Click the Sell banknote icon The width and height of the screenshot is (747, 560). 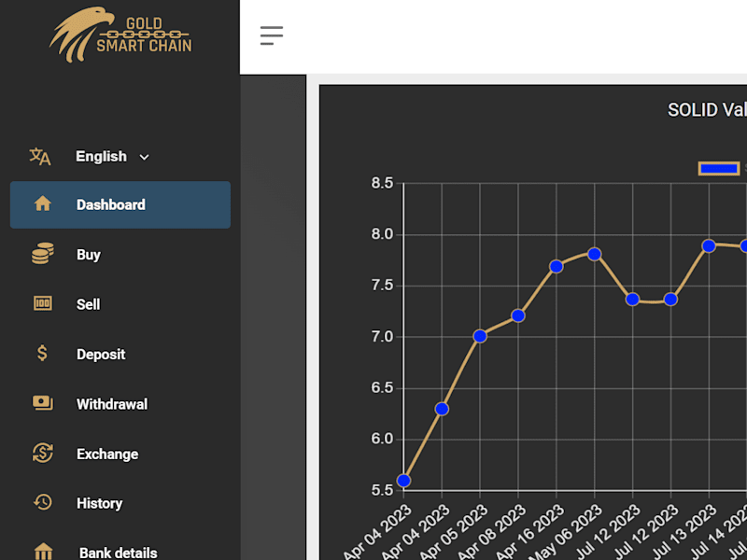[43, 303]
